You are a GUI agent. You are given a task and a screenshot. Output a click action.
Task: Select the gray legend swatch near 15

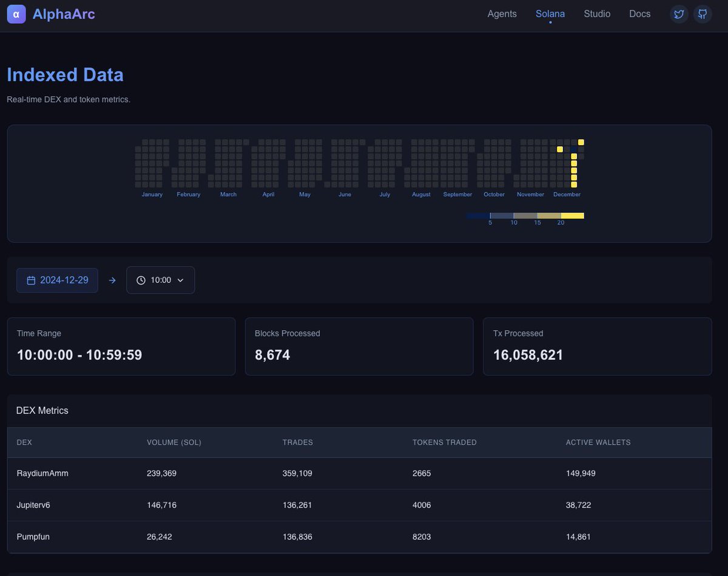tap(525, 215)
